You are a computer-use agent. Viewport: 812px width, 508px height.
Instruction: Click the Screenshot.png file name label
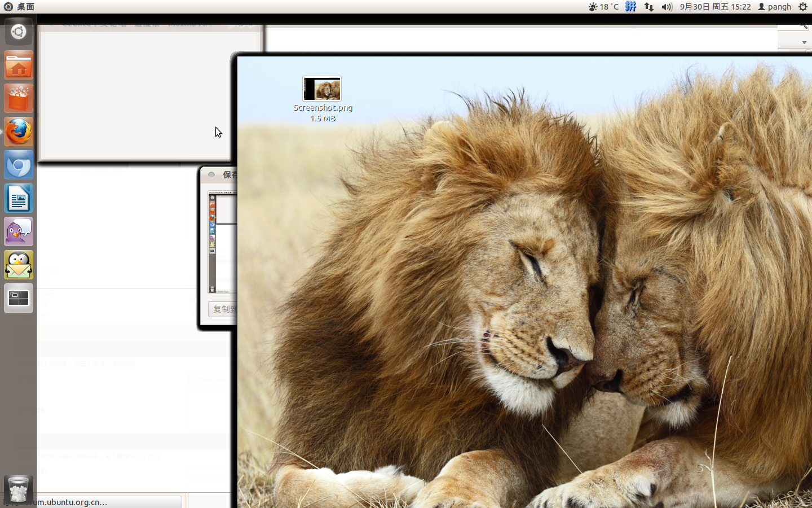[x=323, y=107]
